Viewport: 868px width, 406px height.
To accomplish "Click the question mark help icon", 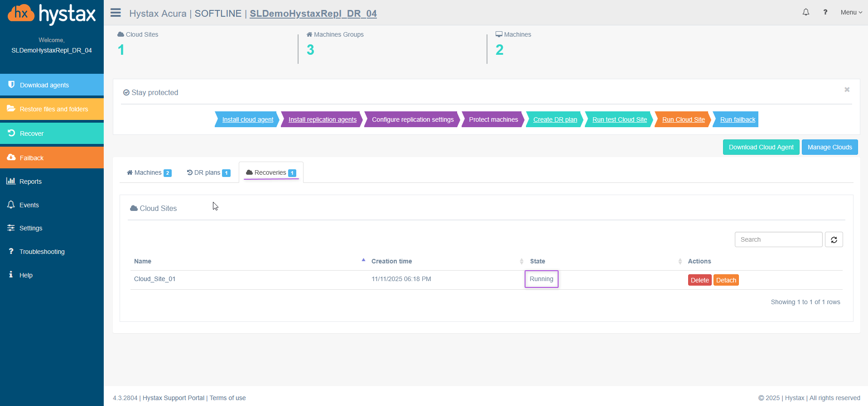I will (x=825, y=12).
